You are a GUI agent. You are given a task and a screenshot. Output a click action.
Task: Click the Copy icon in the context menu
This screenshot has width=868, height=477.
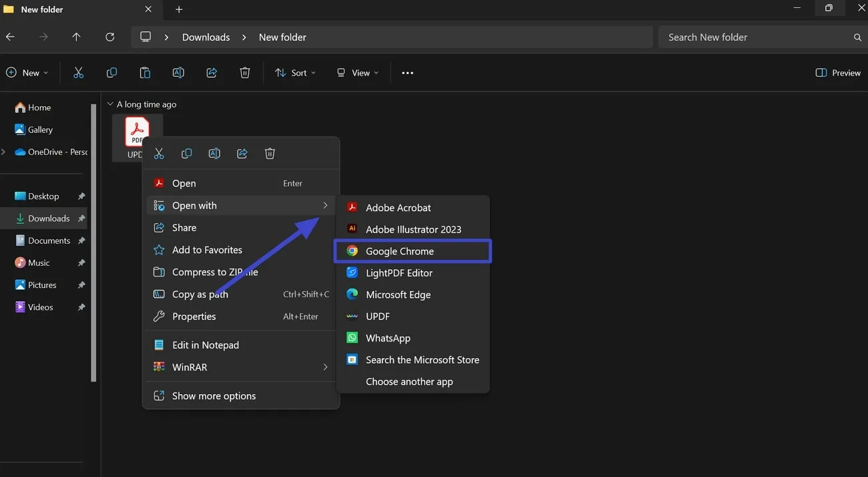pyautogui.click(x=186, y=153)
